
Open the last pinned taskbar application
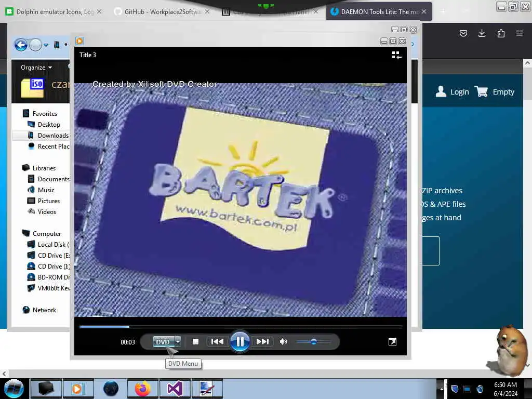[207, 389]
